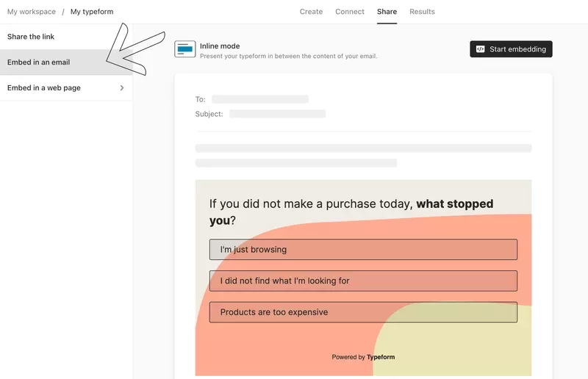Go to the Results tab
Screen dimensions: 588x379
click(x=422, y=12)
